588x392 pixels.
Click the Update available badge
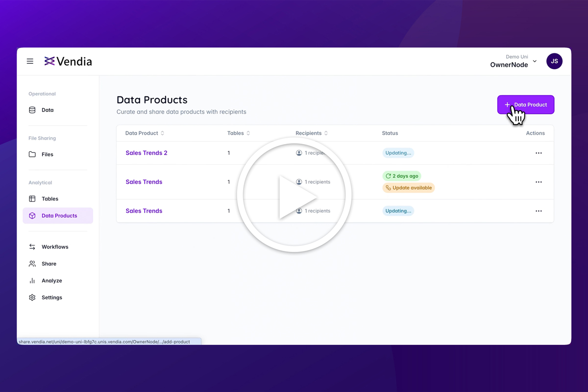click(x=409, y=188)
